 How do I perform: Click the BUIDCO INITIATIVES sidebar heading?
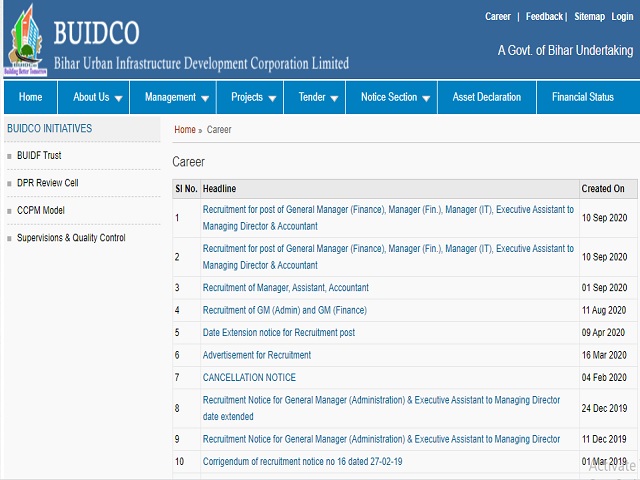tap(50, 129)
